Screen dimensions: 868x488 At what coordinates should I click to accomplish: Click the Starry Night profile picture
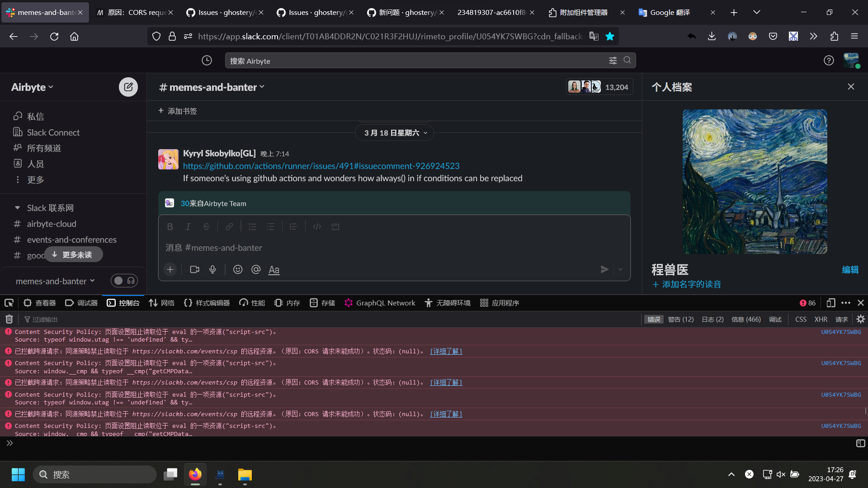click(x=755, y=181)
